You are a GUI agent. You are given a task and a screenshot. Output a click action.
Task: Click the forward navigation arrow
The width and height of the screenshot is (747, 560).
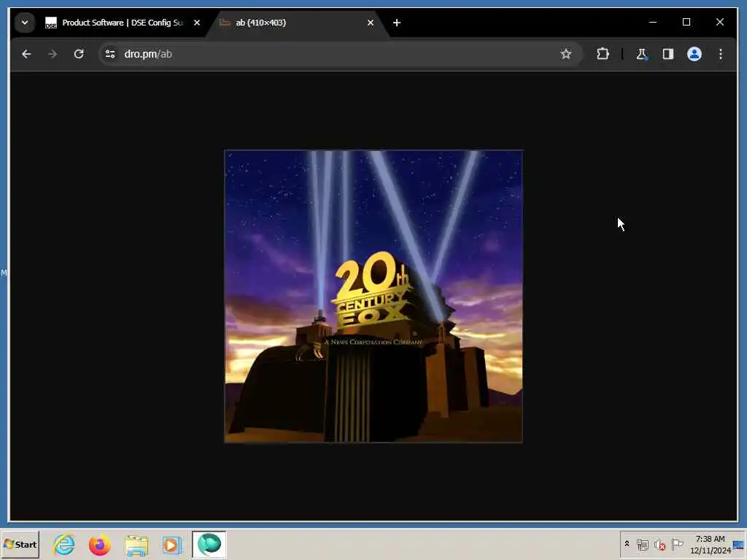(53, 54)
